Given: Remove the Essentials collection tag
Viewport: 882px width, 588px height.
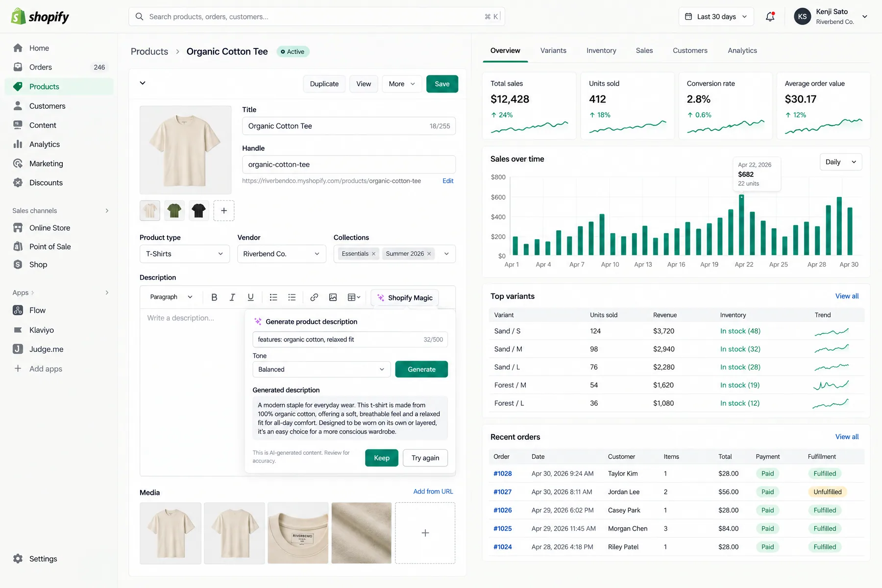Looking at the screenshot, I should coord(373,254).
